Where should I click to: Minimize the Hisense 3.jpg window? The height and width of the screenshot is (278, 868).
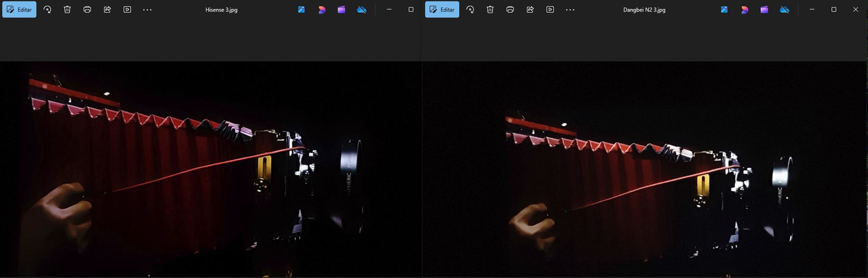pos(389,9)
